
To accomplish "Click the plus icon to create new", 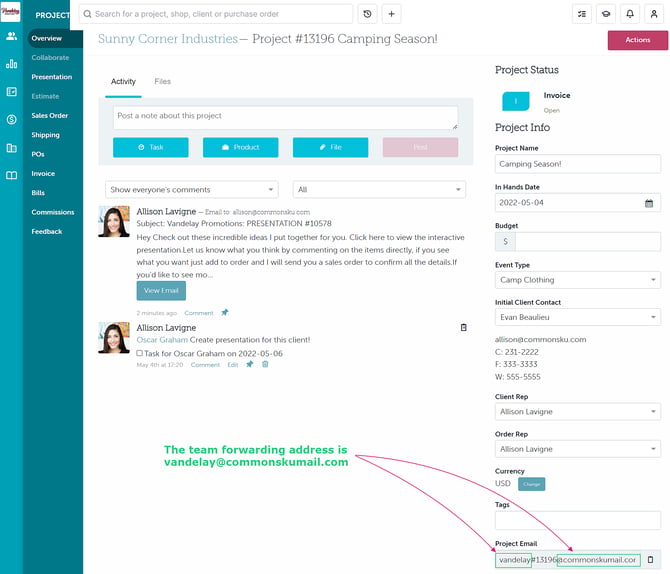I will (391, 14).
